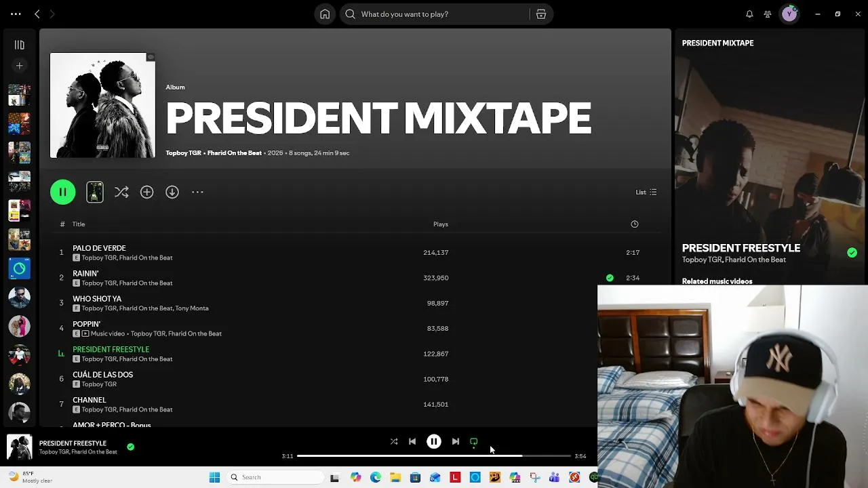
Task: Save President Mixtape to Your Library
Action: click(x=146, y=192)
